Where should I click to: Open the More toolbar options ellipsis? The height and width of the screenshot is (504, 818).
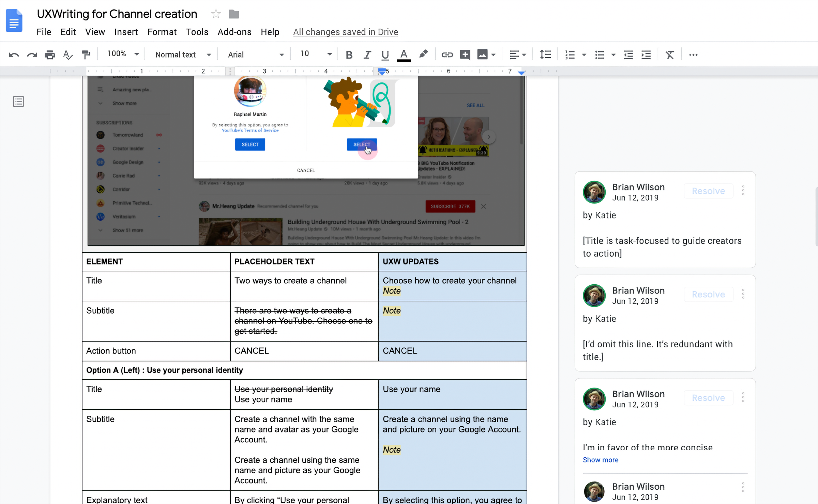coord(693,55)
